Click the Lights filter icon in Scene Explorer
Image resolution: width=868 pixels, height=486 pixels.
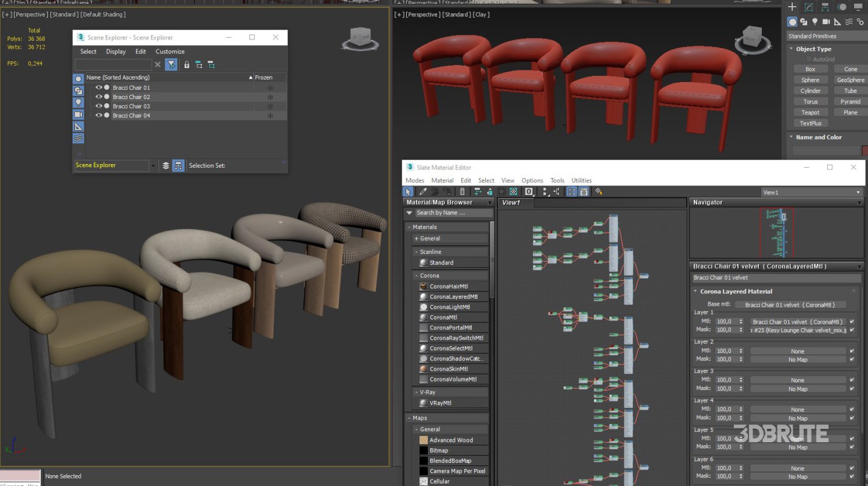tap(78, 103)
